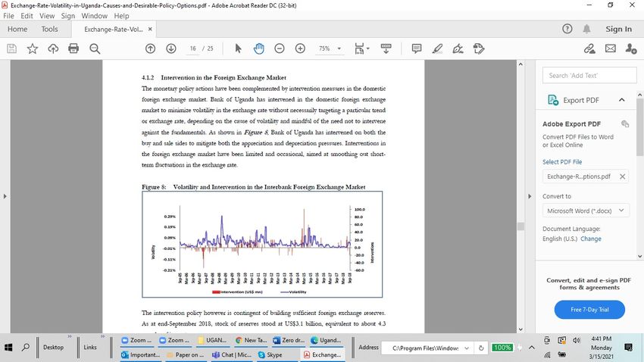Switch to the Home tab
Viewport: 644px width, 362px height.
17,29
